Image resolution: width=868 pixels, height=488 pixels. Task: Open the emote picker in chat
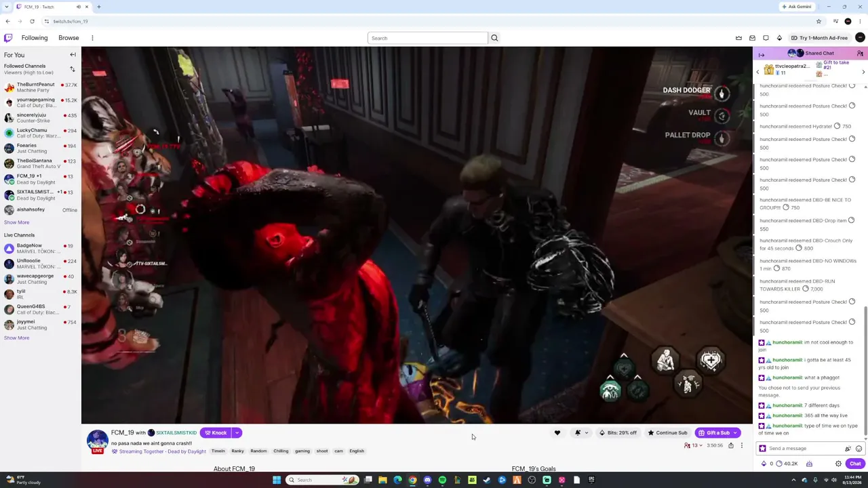859,449
